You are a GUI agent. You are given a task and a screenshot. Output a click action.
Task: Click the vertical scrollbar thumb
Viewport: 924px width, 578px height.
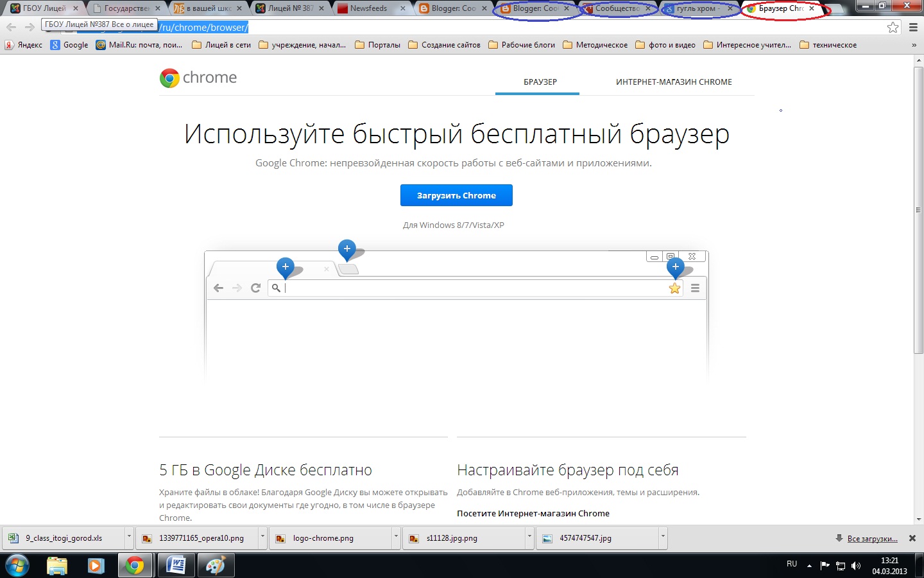click(x=918, y=209)
